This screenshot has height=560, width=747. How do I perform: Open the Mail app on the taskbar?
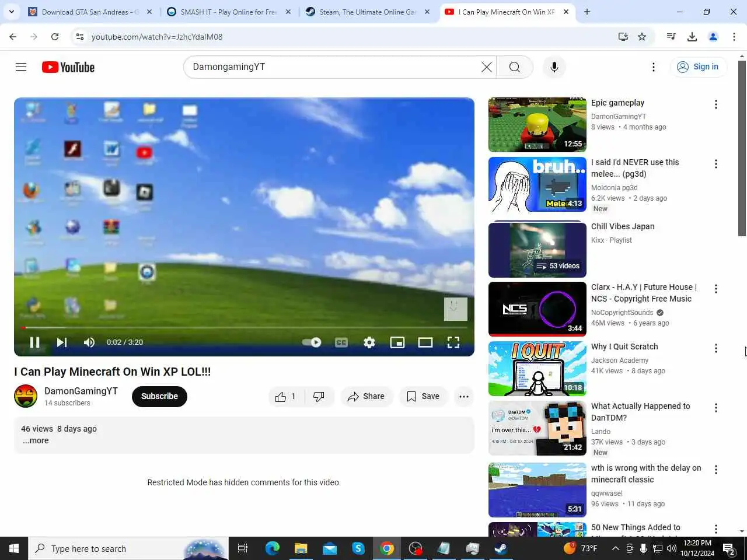(x=329, y=548)
